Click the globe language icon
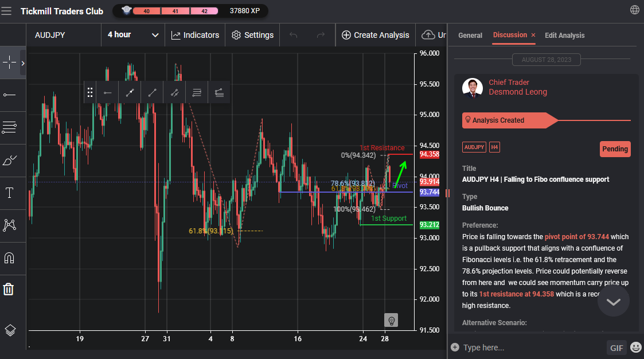 pyautogui.click(x=635, y=10)
